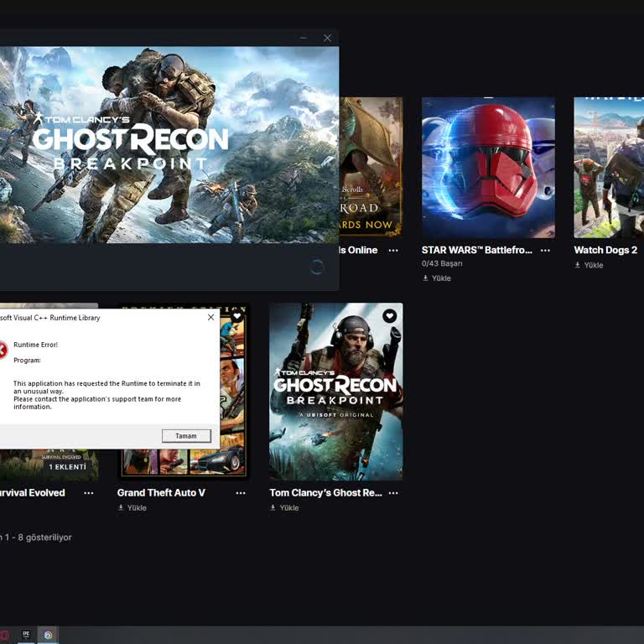Open three-dot menu for Tom Clancy's Ghost Recon

[393, 493]
